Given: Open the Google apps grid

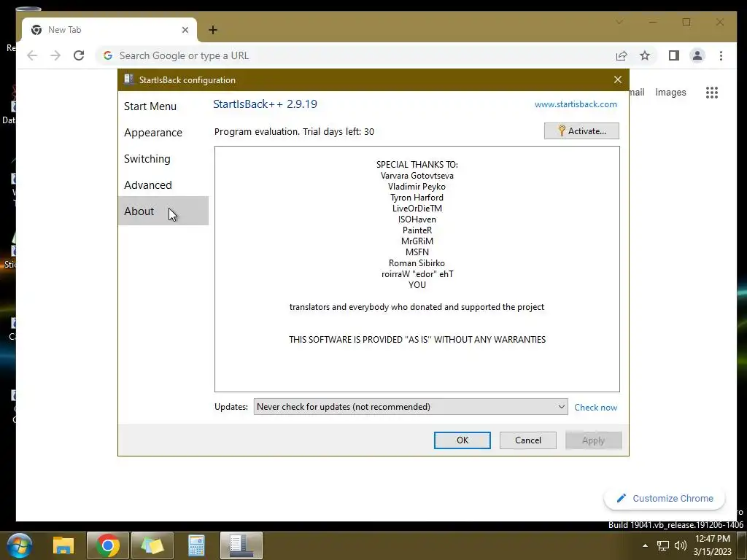Looking at the screenshot, I should tap(712, 93).
